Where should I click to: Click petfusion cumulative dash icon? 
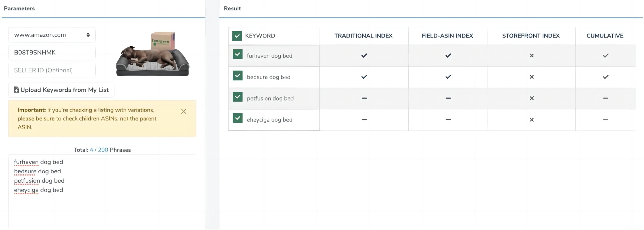tap(606, 98)
